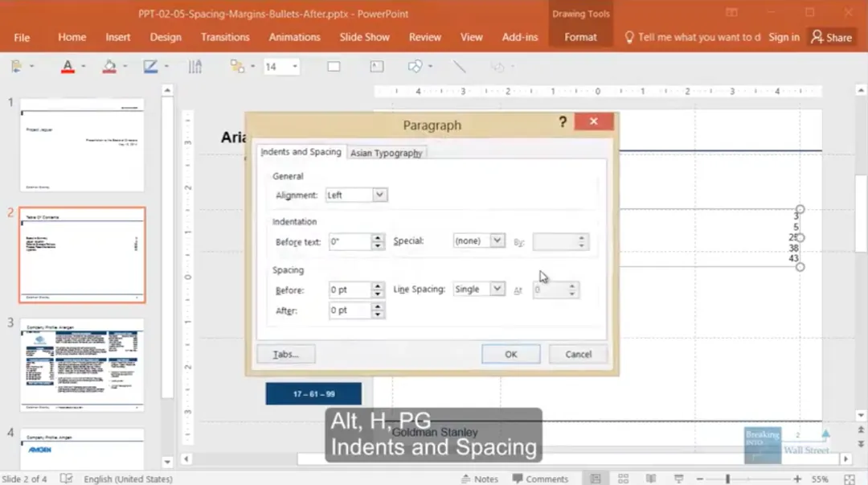Viewport: 868px width, 485px height.
Task: Open the File menu
Action: 22,37
